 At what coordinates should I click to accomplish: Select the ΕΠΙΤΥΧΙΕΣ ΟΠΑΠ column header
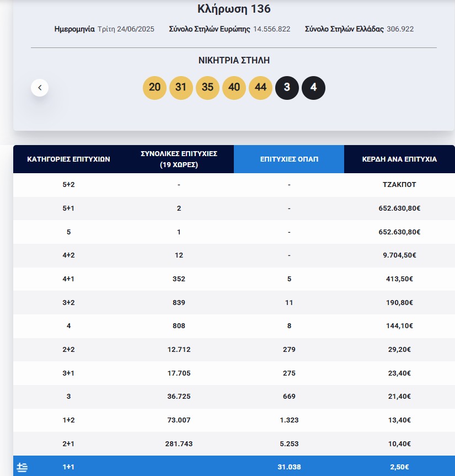click(x=289, y=159)
